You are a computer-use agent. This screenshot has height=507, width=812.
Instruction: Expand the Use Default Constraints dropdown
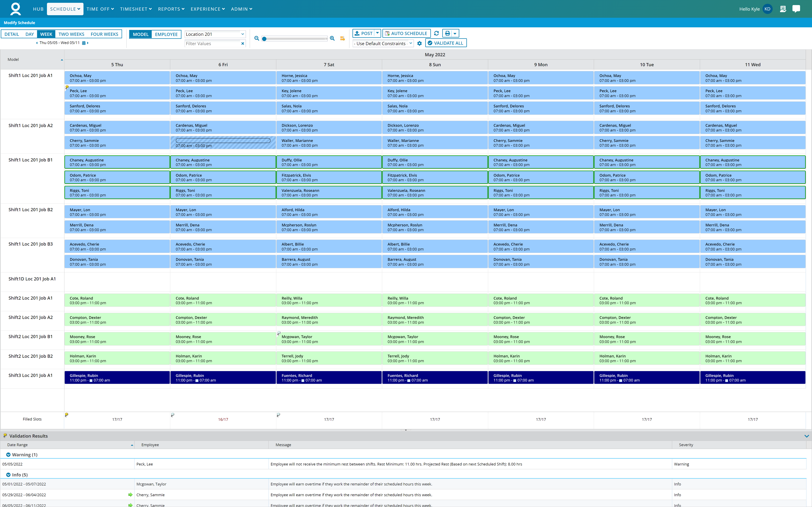click(411, 43)
